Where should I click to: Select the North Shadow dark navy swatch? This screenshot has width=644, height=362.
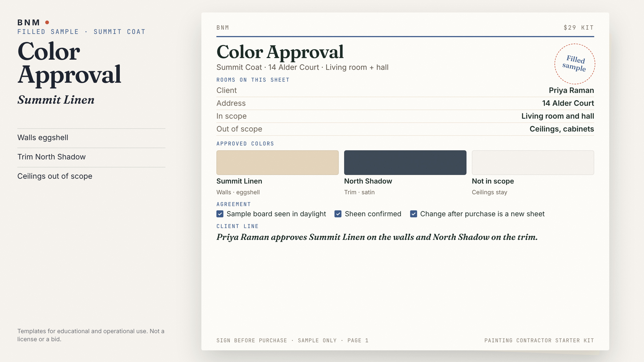click(405, 163)
